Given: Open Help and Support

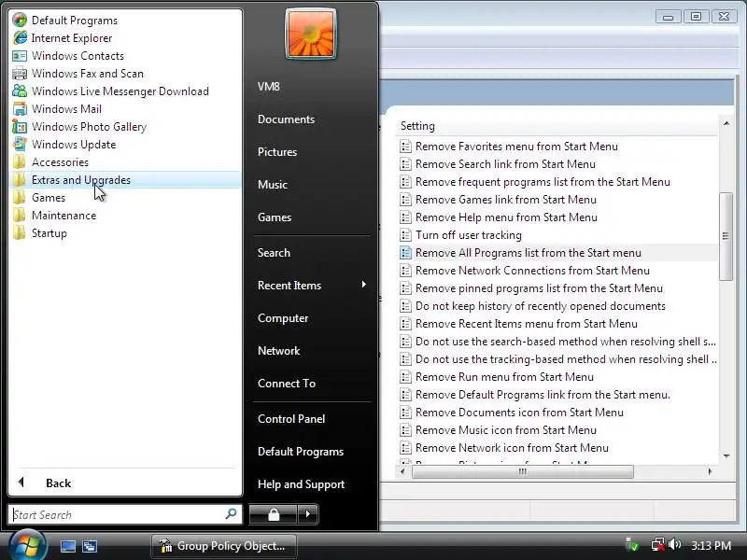Looking at the screenshot, I should tap(301, 484).
